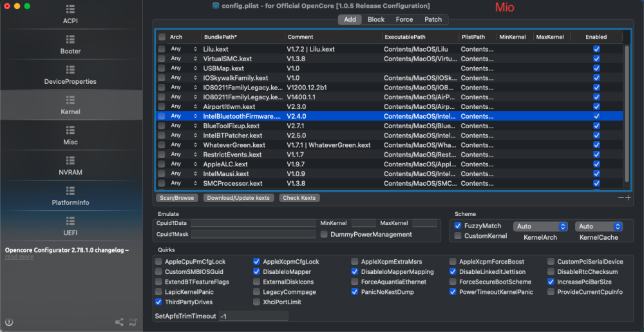Toggle the AppleXcpmCfgLock quirk
The width and height of the screenshot is (644, 332).
[256, 261]
